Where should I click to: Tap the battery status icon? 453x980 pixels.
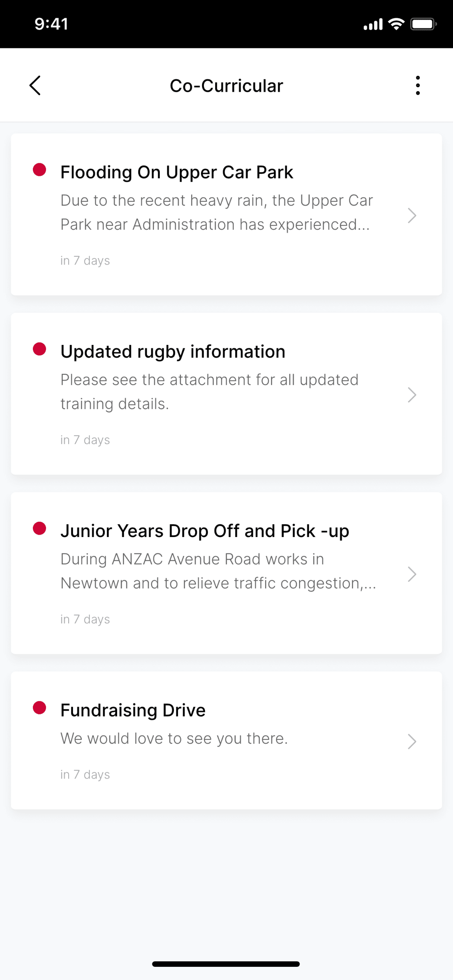click(x=423, y=24)
